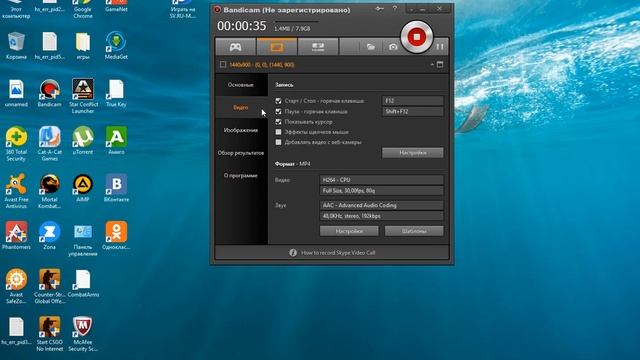Click the H264 - CPU video codec field
The image size is (640, 360).
(x=381, y=180)
